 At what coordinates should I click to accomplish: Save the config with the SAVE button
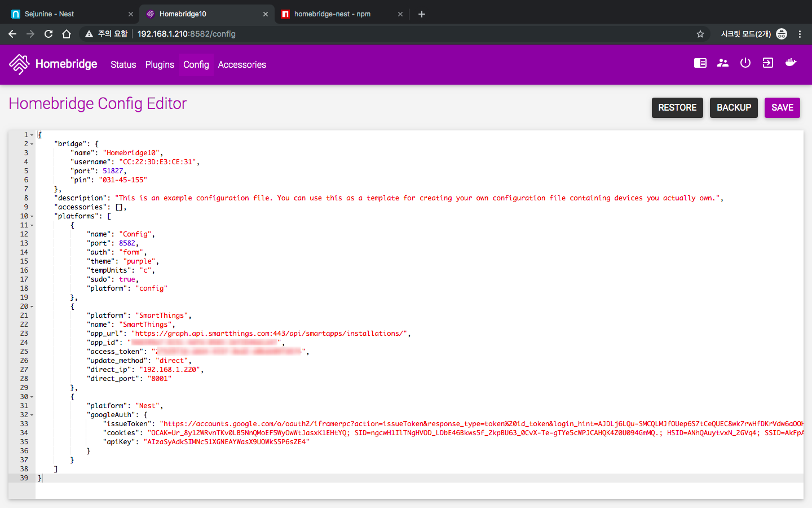782,108
